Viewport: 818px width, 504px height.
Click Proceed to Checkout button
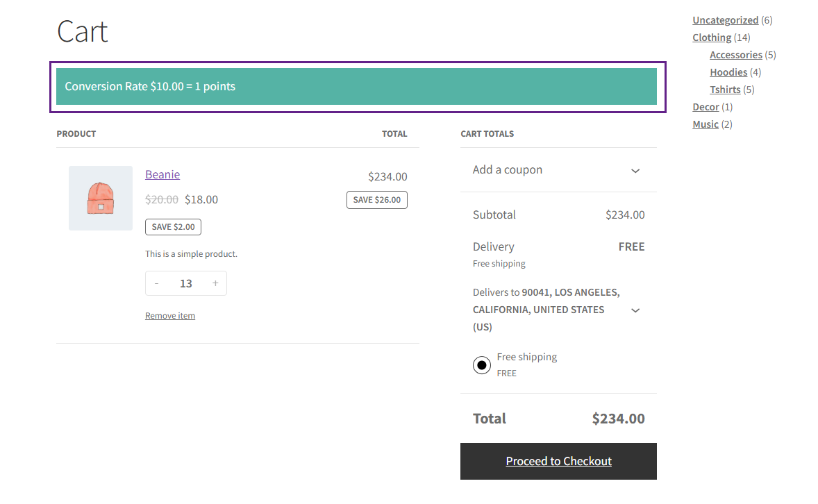pyautogui.click(x=558, y=461)
